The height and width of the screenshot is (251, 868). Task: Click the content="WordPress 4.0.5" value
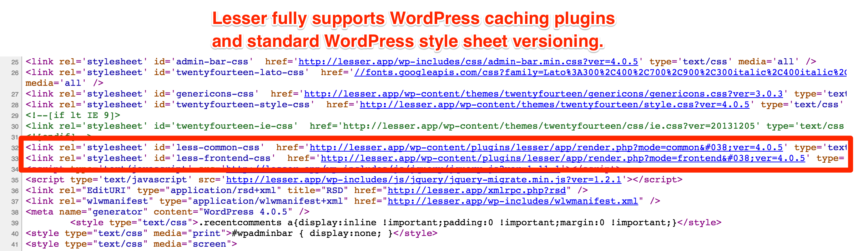[223, 212]
